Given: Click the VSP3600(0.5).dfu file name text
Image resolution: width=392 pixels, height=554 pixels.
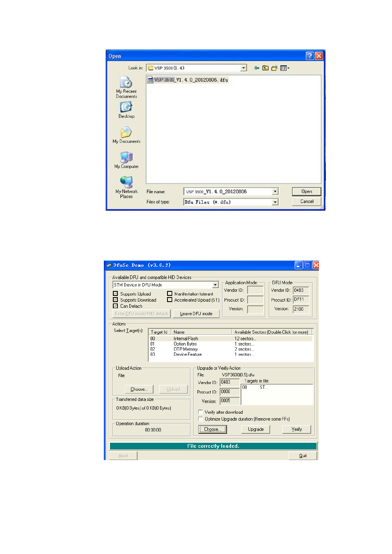Looking at the screenshot, I should [x=238, y=375].
